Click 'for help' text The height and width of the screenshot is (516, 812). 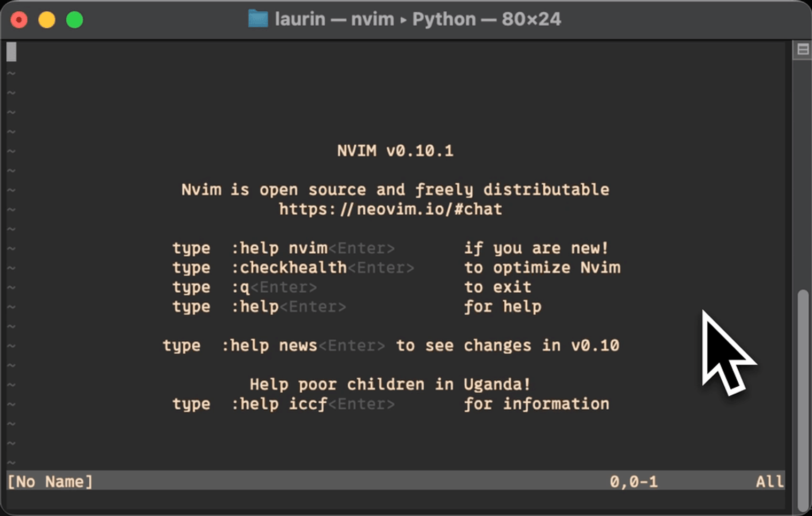[503, 307]
